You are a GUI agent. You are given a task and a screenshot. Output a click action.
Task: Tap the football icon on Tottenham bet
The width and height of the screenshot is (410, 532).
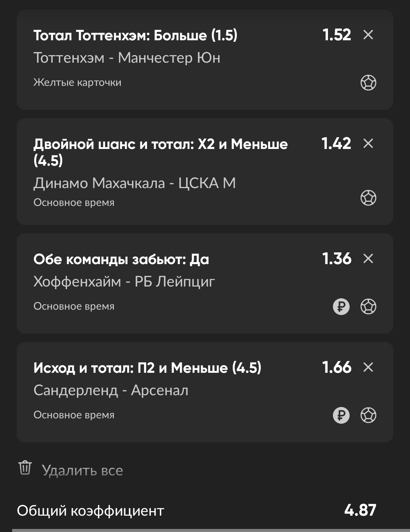[368, 82]
